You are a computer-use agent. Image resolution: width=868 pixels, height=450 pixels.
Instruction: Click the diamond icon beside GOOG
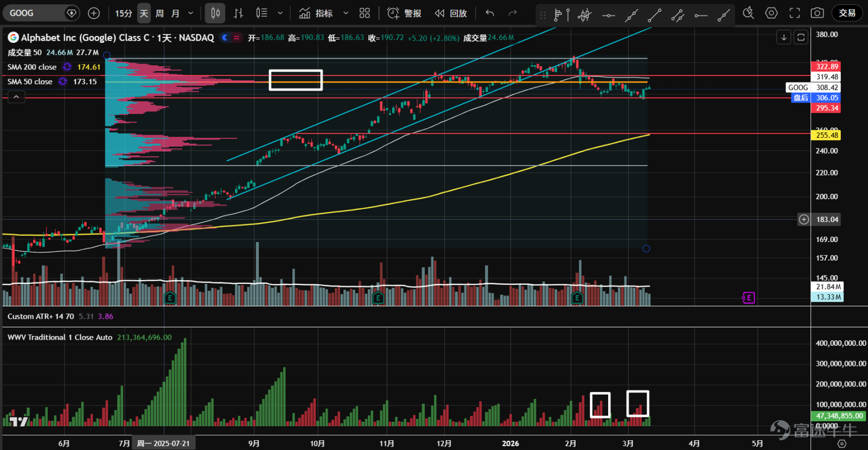tap(72, 13)
